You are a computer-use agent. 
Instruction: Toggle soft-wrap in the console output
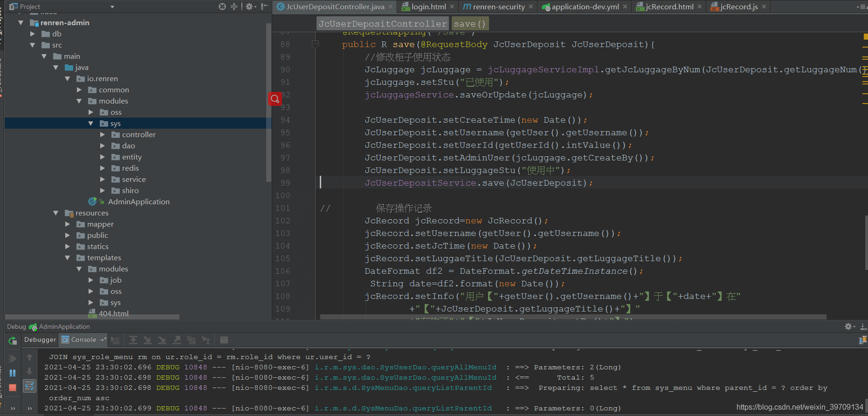pos(29,386)
